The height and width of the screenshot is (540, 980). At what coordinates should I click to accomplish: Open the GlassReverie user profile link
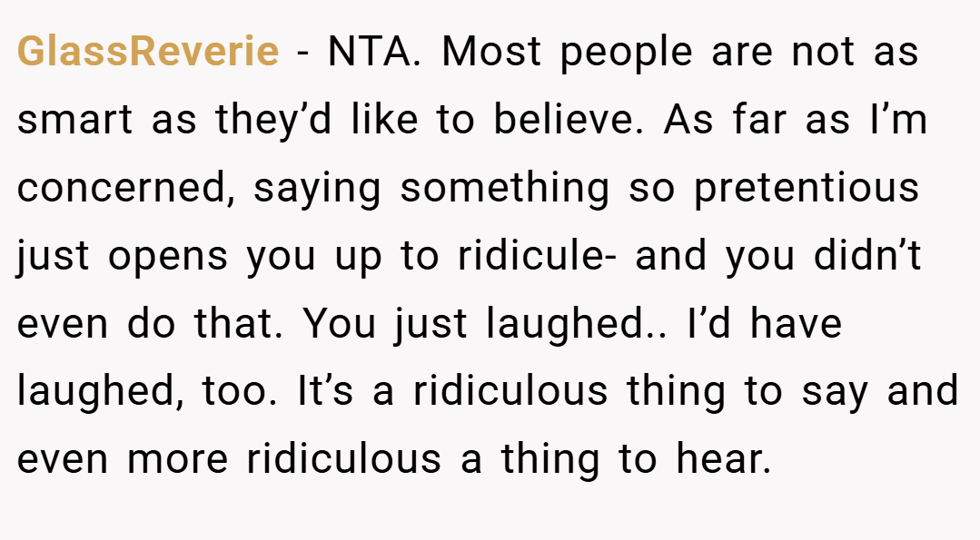(x=148, y=51)
